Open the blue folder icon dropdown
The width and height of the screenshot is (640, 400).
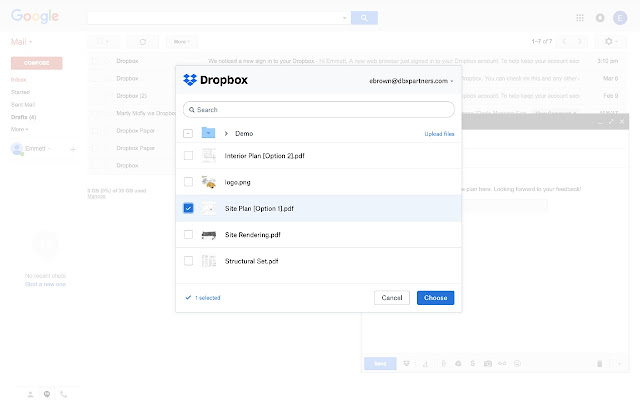click(x=208, y=133)
